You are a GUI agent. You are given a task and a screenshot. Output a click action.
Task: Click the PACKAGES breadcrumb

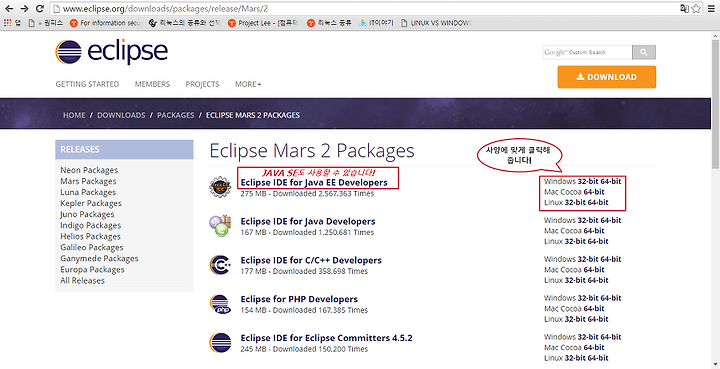pos(176,115)
